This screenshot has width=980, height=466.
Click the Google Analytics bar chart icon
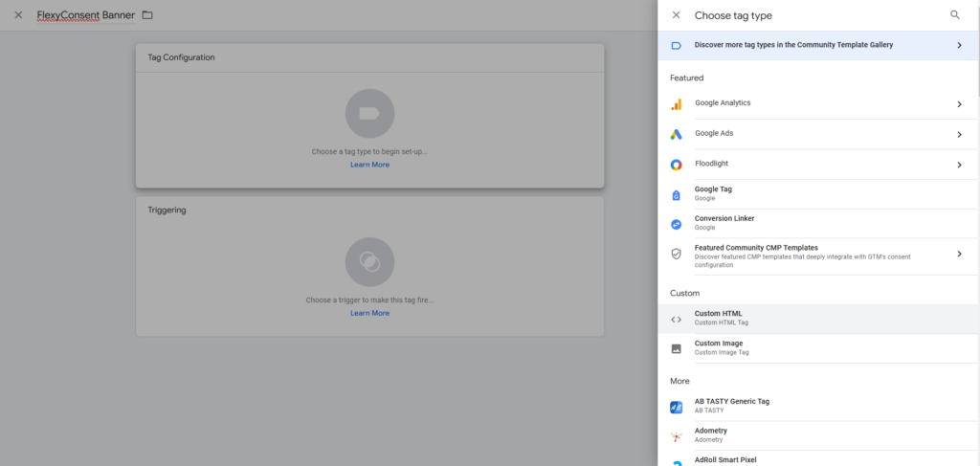(x=676, y=104)
